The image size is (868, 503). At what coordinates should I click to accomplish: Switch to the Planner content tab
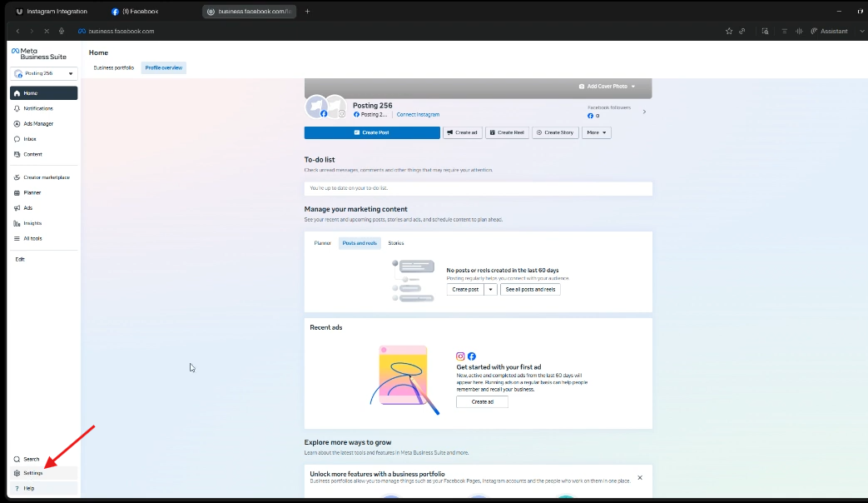pos(323,243)
